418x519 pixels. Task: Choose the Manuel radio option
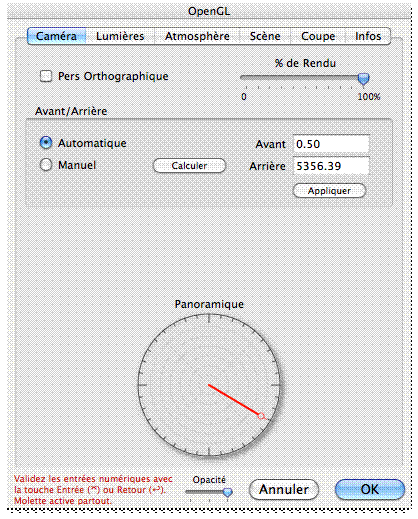pos(46,165)
